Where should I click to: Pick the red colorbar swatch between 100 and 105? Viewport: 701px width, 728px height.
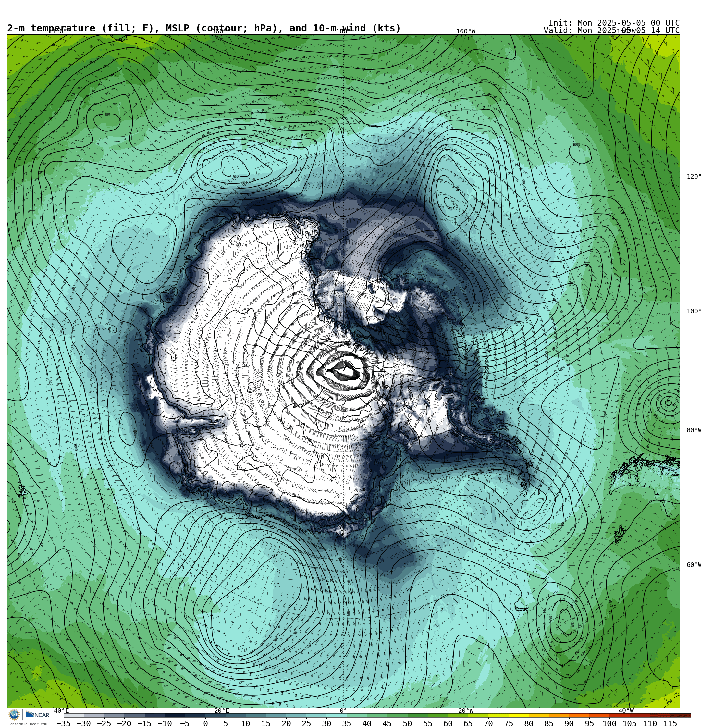click(620, 715)
